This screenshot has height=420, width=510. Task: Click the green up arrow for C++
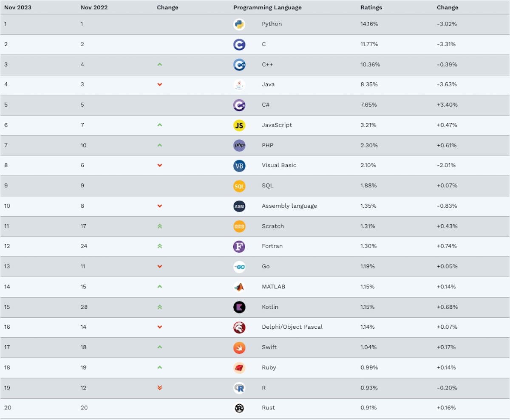point(160,65)
